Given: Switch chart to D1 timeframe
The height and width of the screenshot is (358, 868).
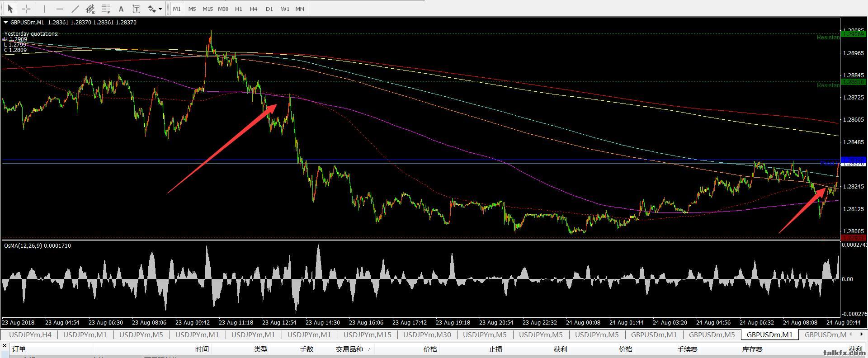Looking at the screenshot, I should click(x=269, y=9).
